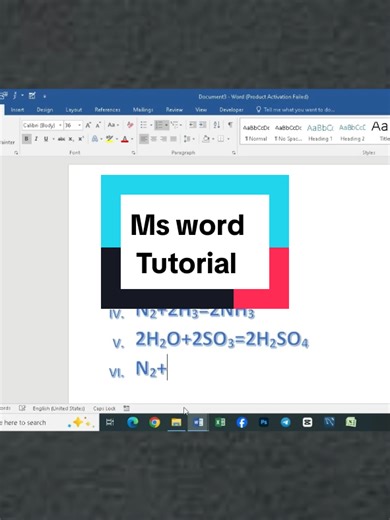
Task: Open Font dialog launcher
Action: click(x=133, y=153)
